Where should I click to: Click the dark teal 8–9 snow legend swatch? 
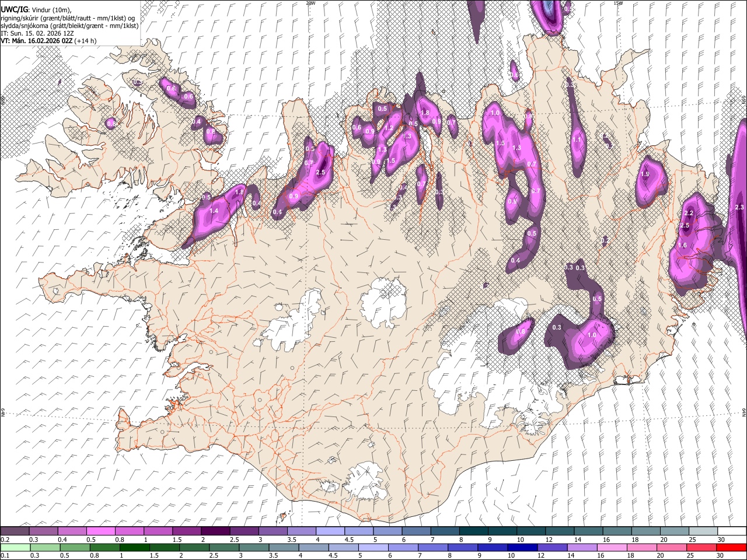click(x=473, y=531)
